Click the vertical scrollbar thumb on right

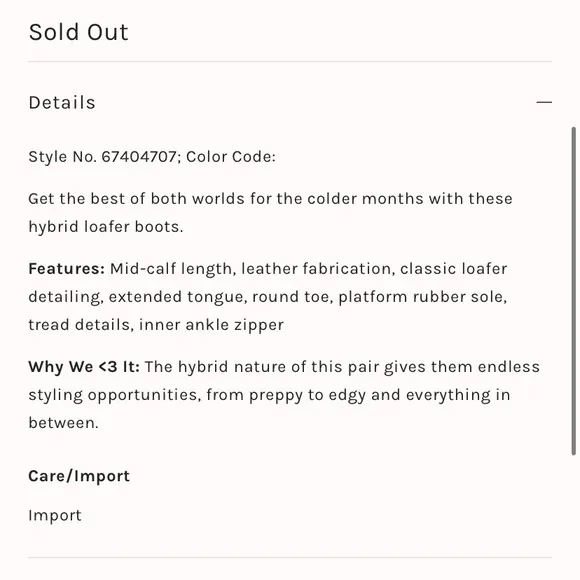[573, 291]
